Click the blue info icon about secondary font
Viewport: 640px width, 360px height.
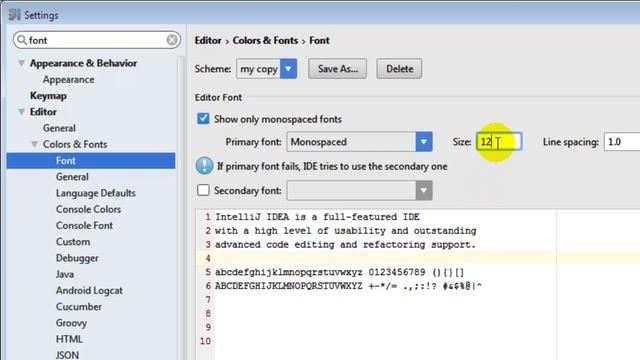click(x=204, y=166)
